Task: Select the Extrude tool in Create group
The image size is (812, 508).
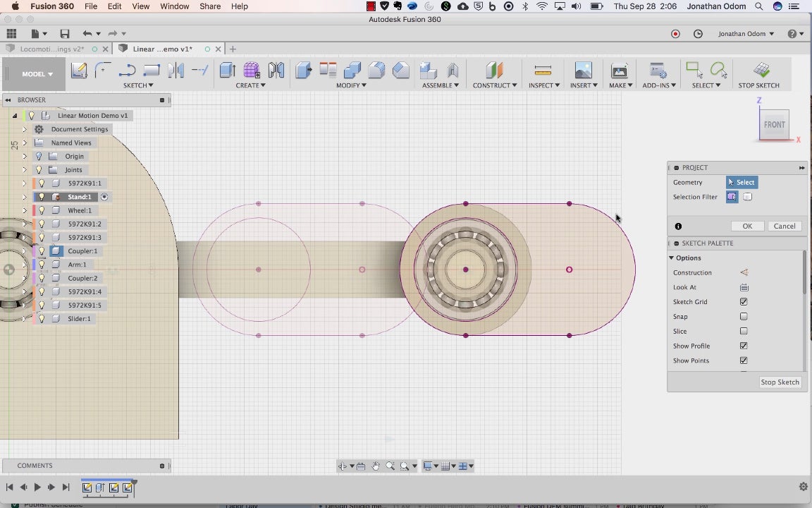Action: click(227, 70)
